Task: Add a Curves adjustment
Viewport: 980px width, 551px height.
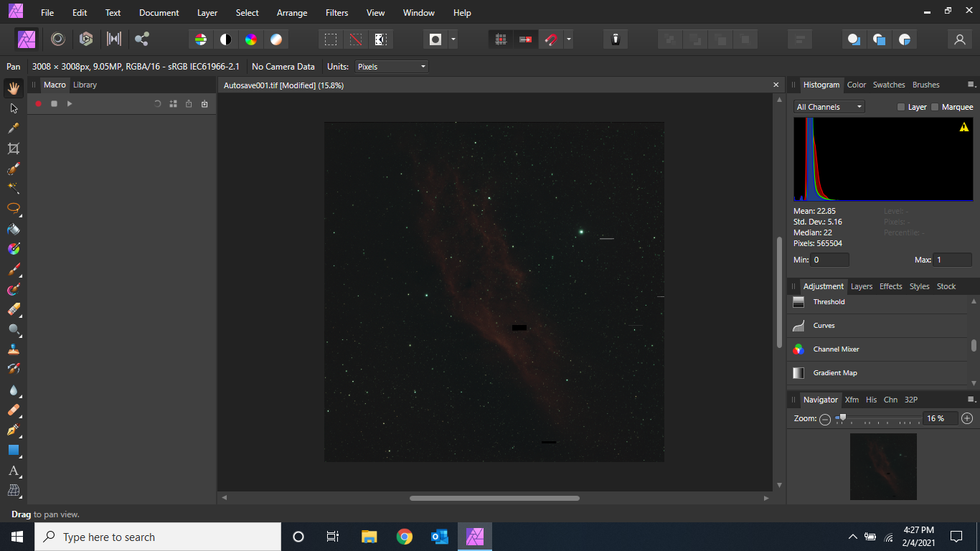Action: (x=824, y=325)
